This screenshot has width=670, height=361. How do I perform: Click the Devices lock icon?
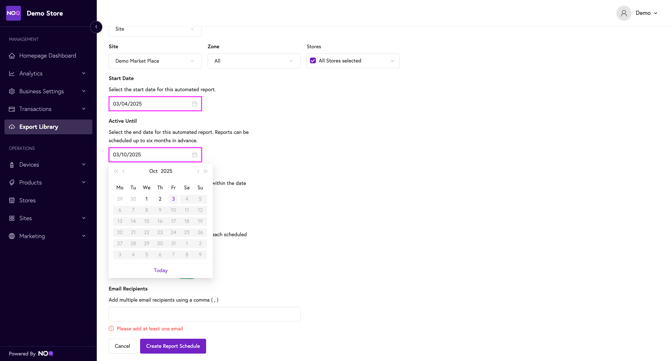[x=12, y=165]
